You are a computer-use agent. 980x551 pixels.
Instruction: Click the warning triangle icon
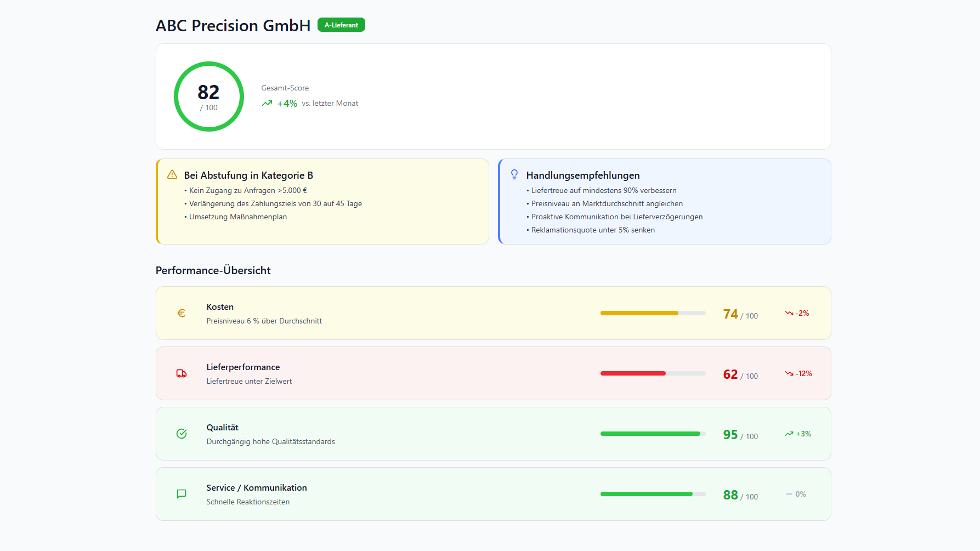coord(172,175)
